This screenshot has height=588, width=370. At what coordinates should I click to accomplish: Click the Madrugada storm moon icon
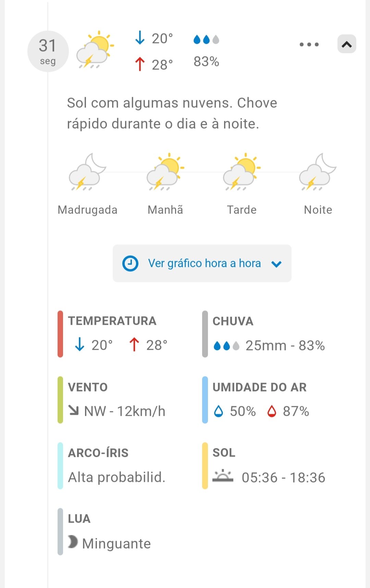(87, 172)
